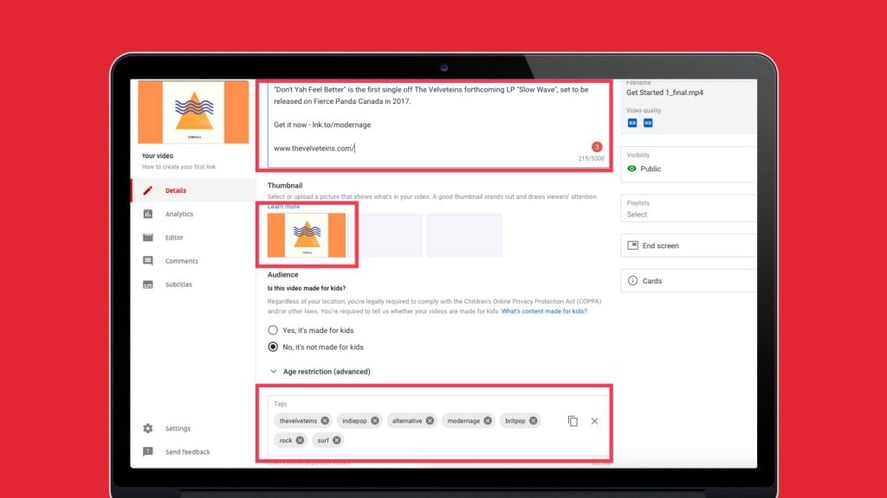Open the thumbnail Learn more link
The width and height of the screenshot is (887, 498).
point(283,207)
